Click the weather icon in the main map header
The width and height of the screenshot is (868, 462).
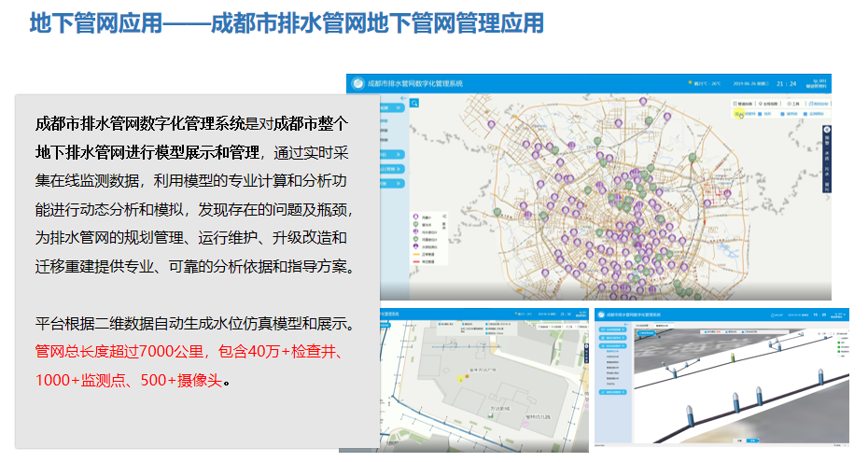tap(689, 83)
